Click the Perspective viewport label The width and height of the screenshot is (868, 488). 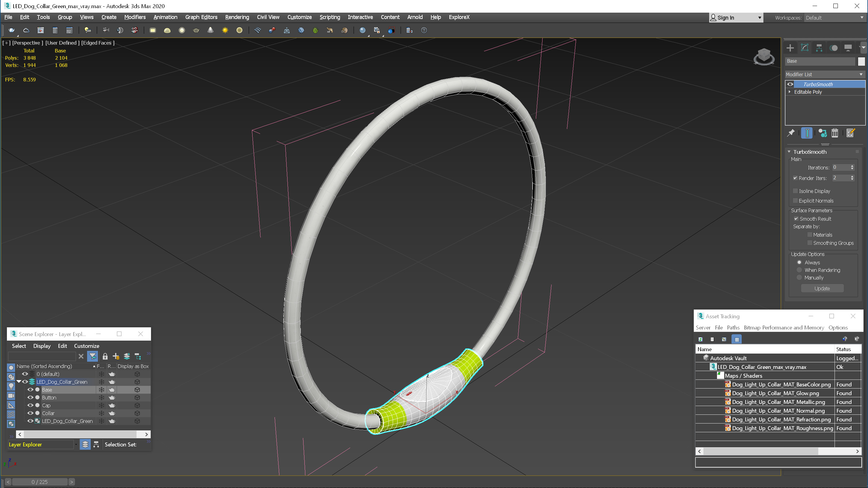(x=28, y=43)
